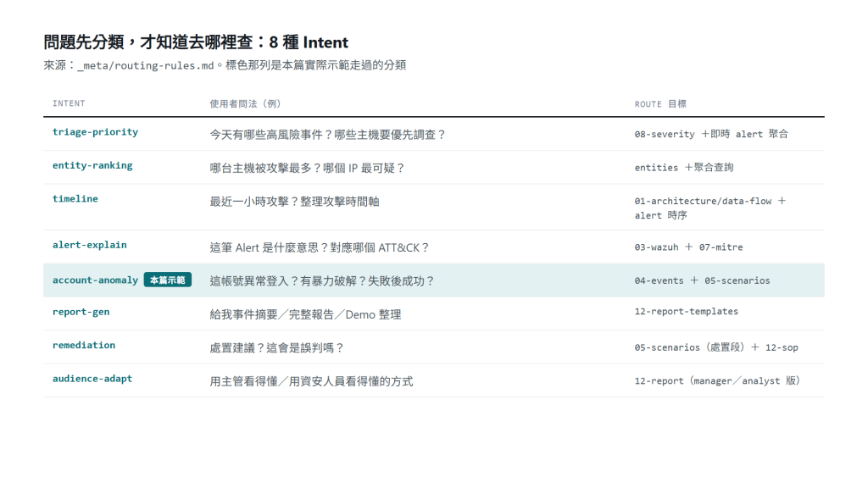
Task: Select the triage-priority intent name
Action: [x=95, y=132]
